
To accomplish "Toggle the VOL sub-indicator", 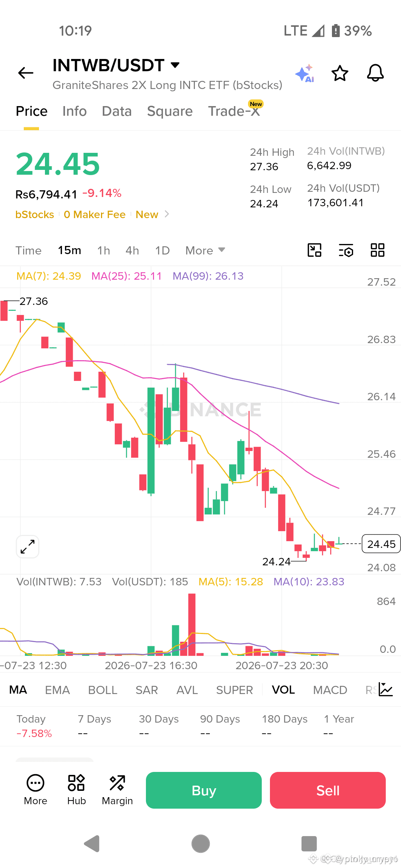I will (283, 690).
